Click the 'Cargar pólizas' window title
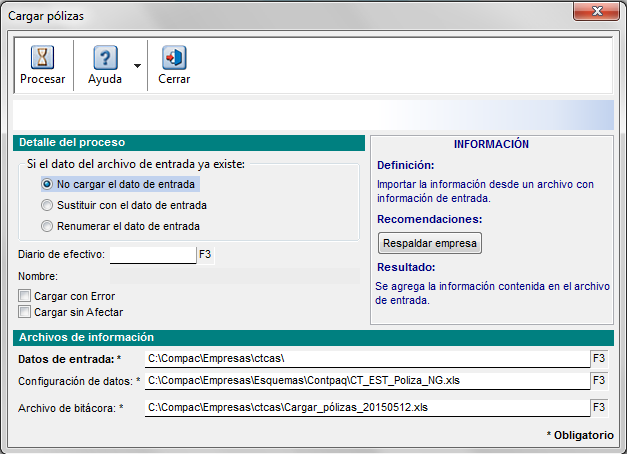 [46, 16]
